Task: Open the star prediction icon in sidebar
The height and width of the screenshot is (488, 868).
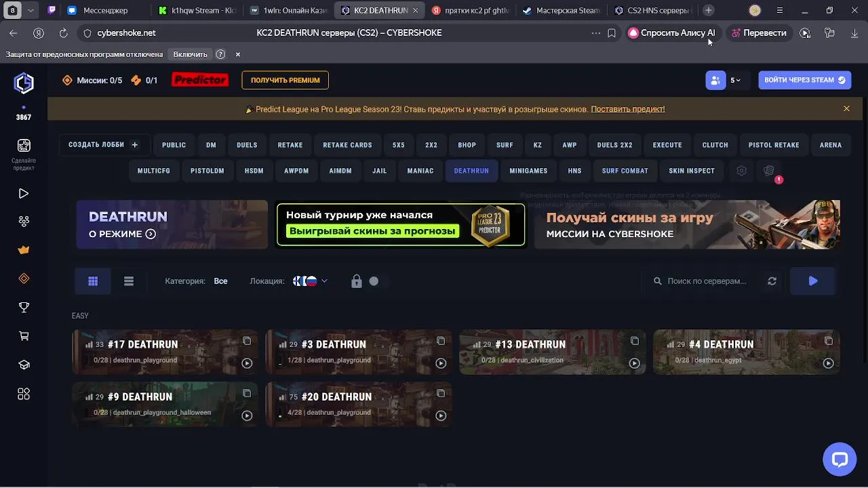Action: click(x=24, y=145)
